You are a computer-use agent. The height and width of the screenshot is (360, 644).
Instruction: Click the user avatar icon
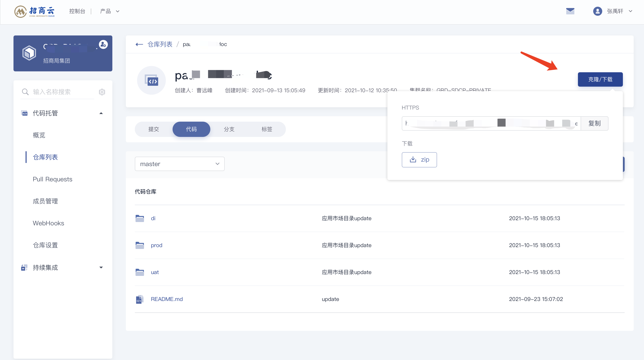[x=597, y=11]
